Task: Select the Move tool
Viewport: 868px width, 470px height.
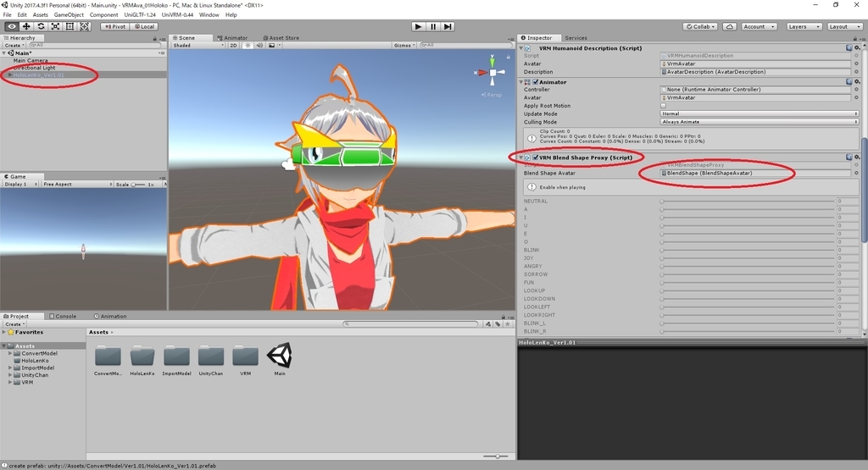Action: [26, 26]
